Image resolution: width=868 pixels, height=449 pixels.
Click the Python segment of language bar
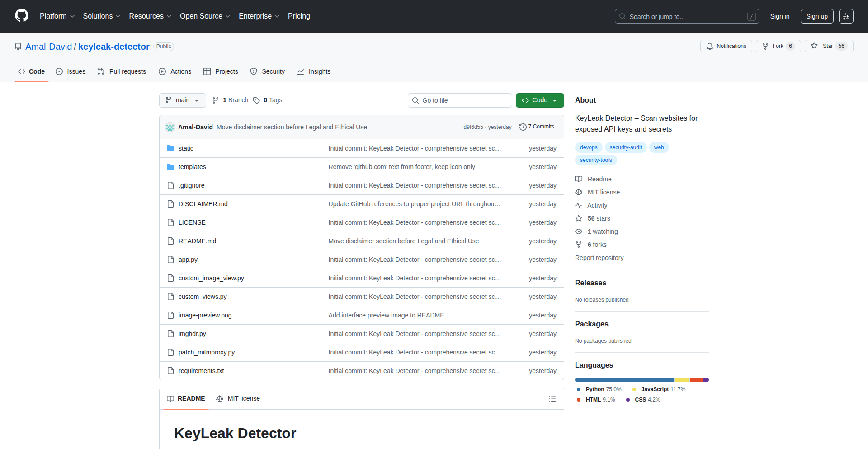point(624,380)
